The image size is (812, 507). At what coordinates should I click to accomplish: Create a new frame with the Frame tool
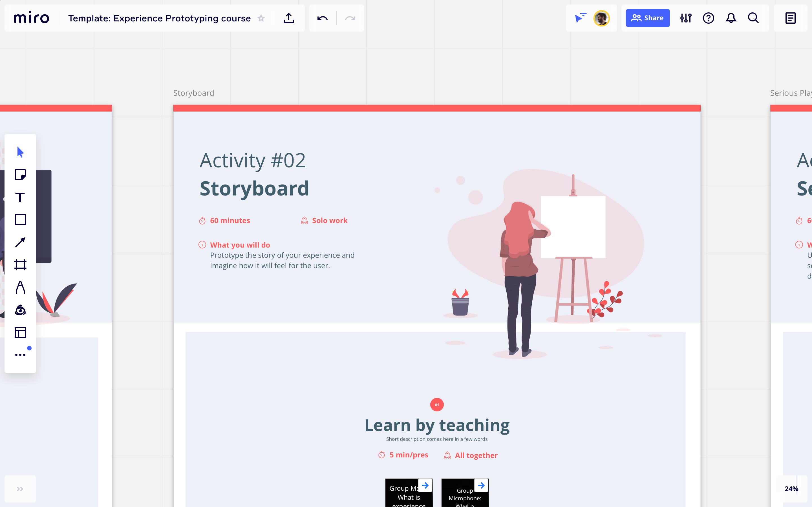[x=20, y=264]
